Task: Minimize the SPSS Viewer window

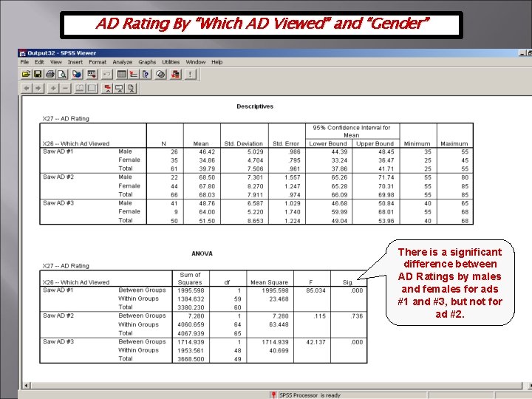Action: point(522,53)
